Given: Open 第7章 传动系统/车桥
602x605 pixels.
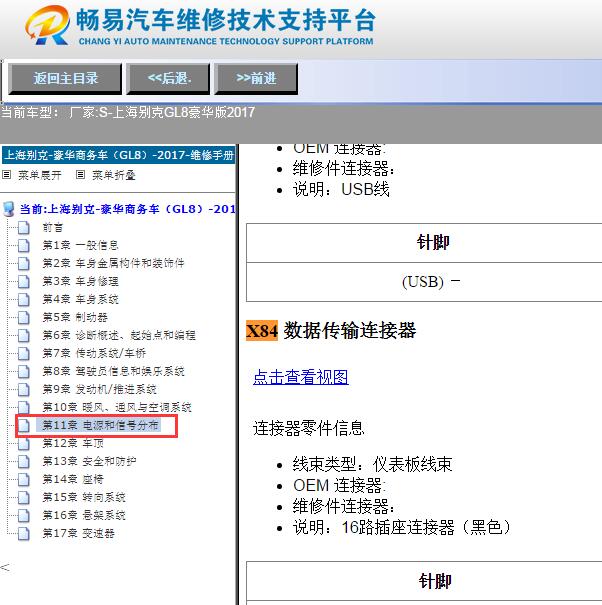Looking at the screenshot, I should click(94, 353).
